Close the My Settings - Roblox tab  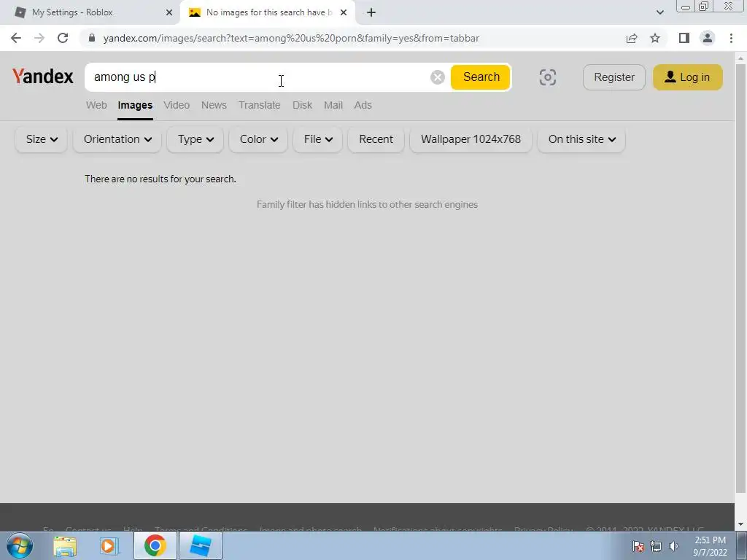pyautogui.click(x=169, y=12)
